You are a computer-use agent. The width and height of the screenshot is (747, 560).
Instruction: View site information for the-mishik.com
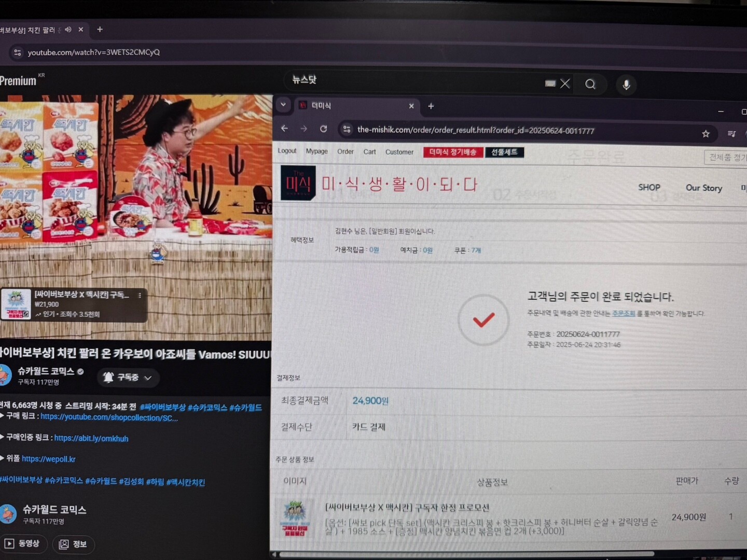[347, 129]
